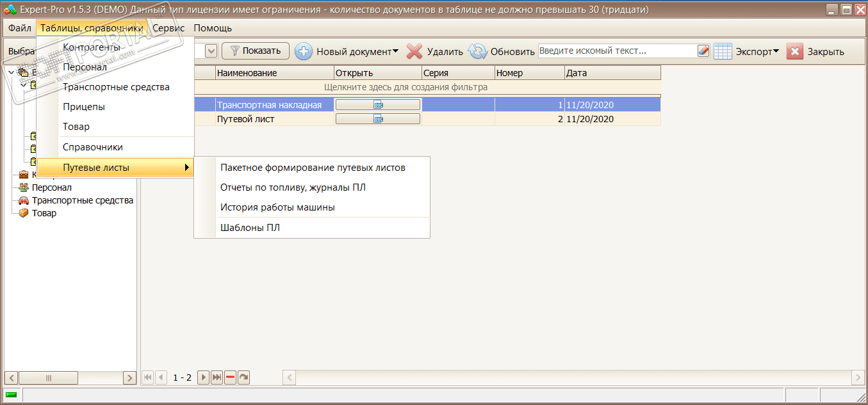Go to previous page of records
Image resolution: width=868 pixels, height=405 pixels.
click(161, 377)
